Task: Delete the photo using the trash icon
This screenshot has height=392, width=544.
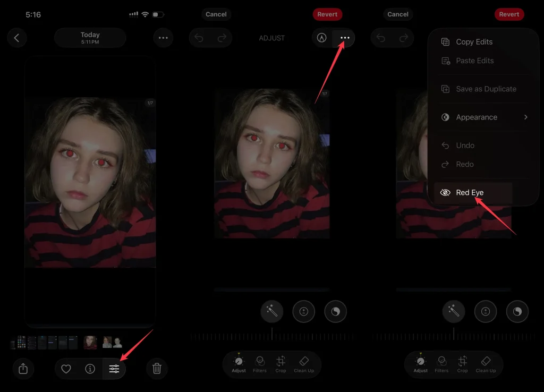Action: pyautogui.click(x=156, y=369)
